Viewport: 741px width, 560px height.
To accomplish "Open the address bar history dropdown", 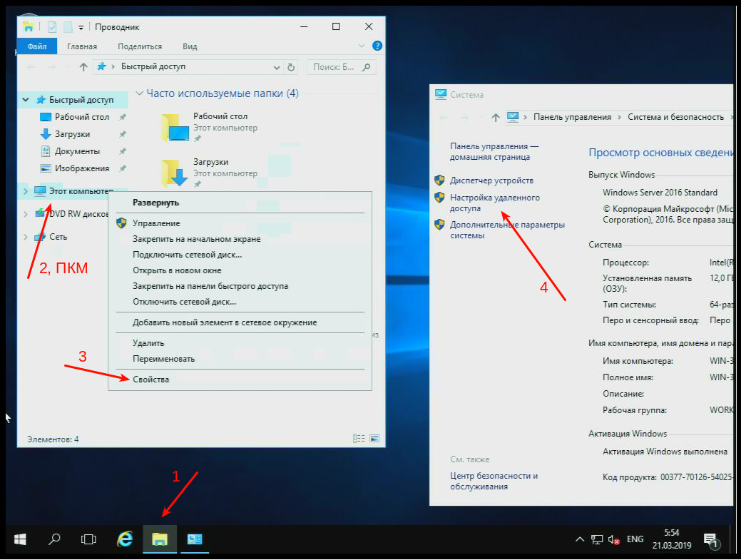I will click(x=277, y=67).
